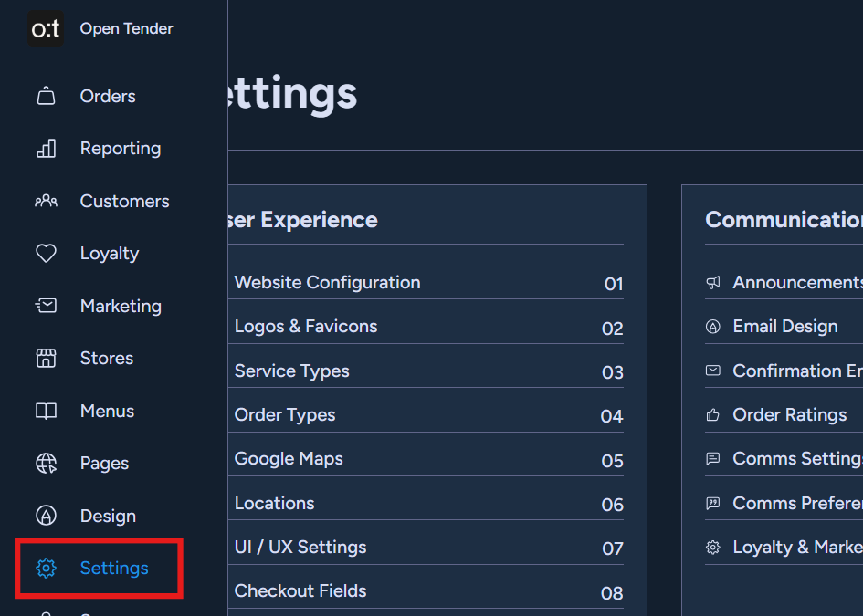The width and height of the screenshot is (863, 616).
Task: Click the Order Ratings thumbs-up icon
Action: coord(712,414)
